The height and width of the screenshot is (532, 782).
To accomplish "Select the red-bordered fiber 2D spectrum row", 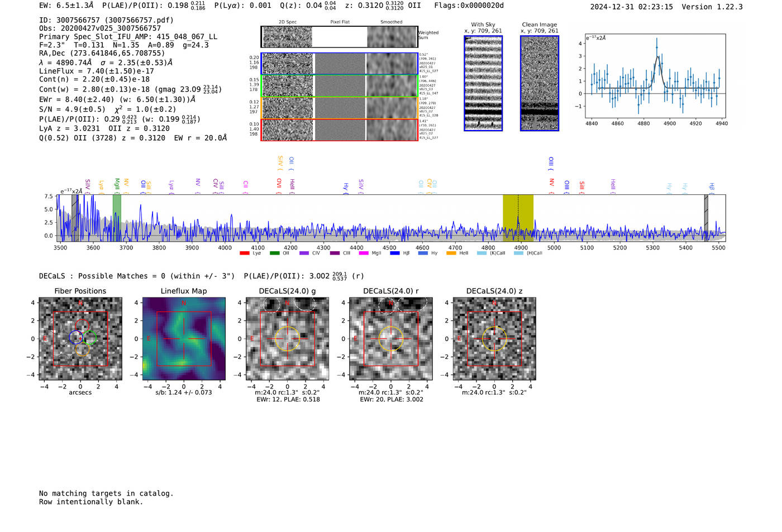I will (x=339, y=130).
